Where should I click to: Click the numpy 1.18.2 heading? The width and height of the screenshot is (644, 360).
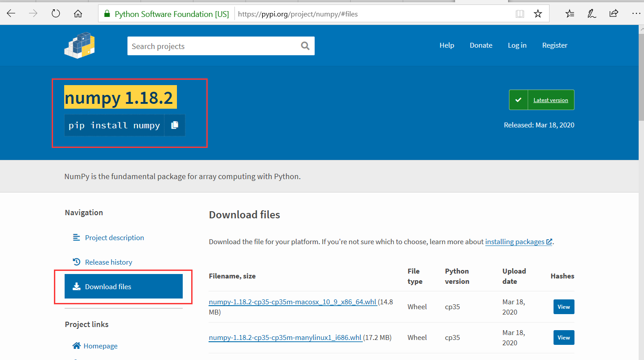pyautogui.click(x=120, y=97)
